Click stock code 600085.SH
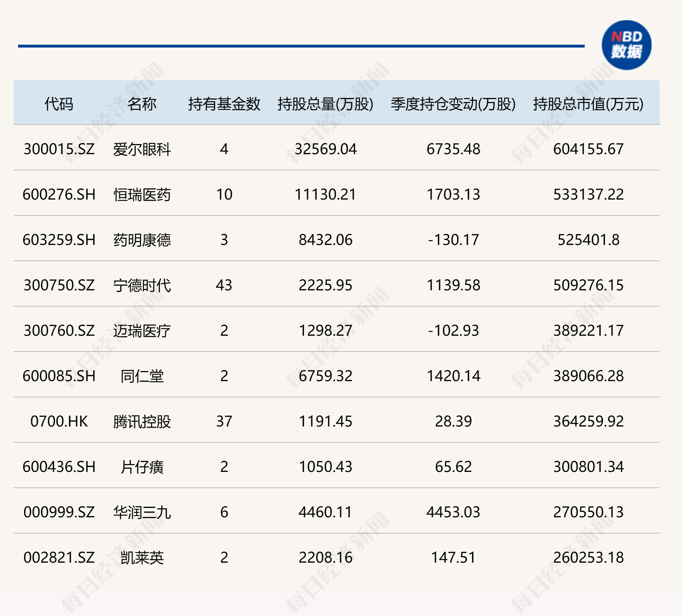The width and height of the screenshot is (682, 616). pyautogui.click(x=59, y=376)
